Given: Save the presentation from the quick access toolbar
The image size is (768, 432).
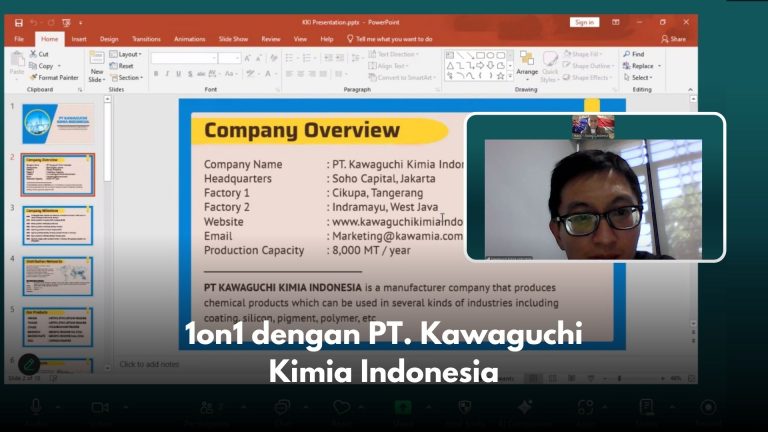Looking at the screenshot, I should pyautogui.click(x=19, y=23).
